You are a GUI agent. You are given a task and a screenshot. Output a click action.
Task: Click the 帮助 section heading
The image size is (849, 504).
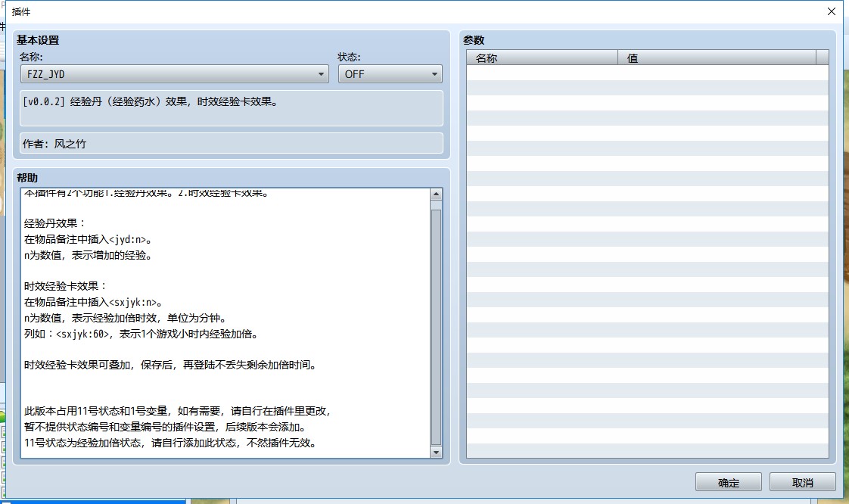(27, 178)
